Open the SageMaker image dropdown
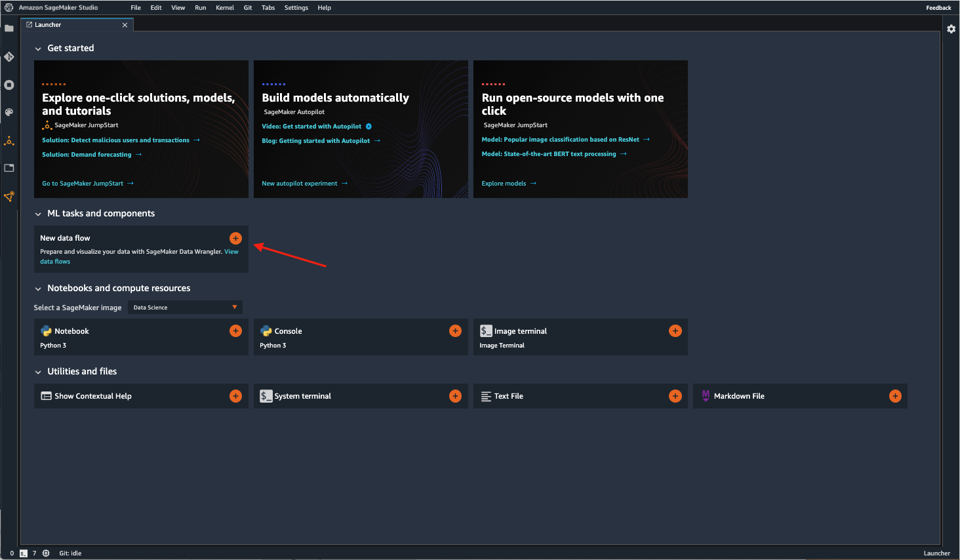The width and height of the screenshot is (960, 560). 185,308
